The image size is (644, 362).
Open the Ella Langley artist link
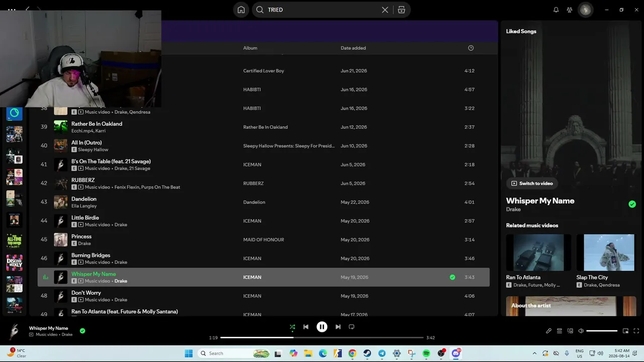[84, 206]
